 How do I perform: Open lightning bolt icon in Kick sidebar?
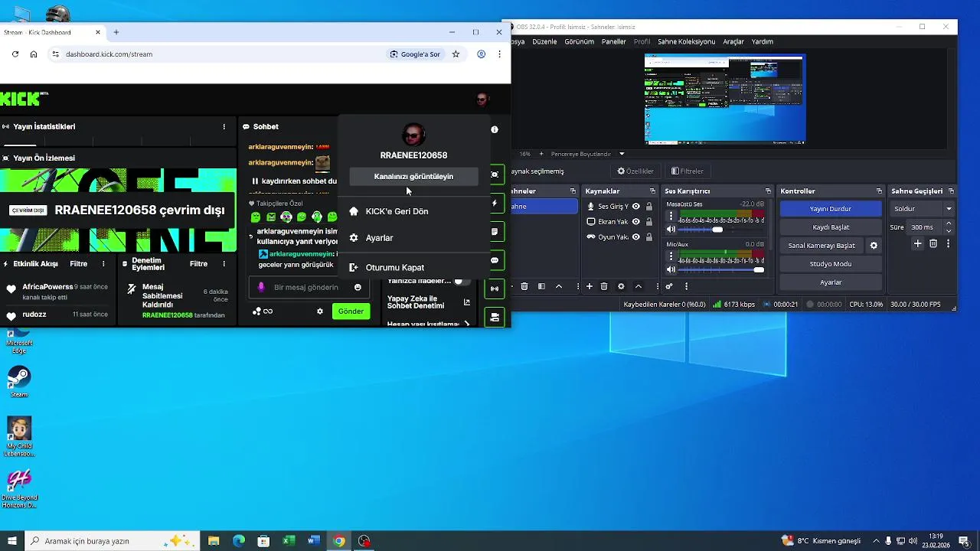pos(495,204)
